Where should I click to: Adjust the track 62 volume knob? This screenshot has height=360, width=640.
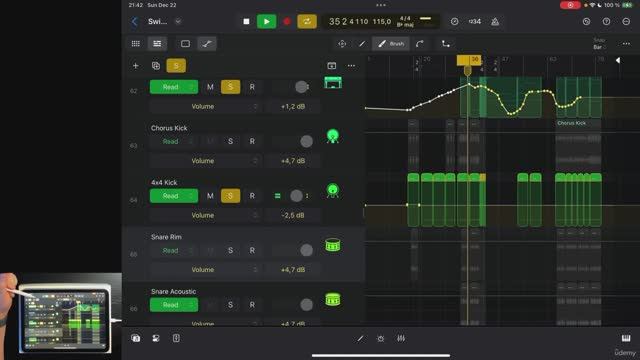[301, 87]
